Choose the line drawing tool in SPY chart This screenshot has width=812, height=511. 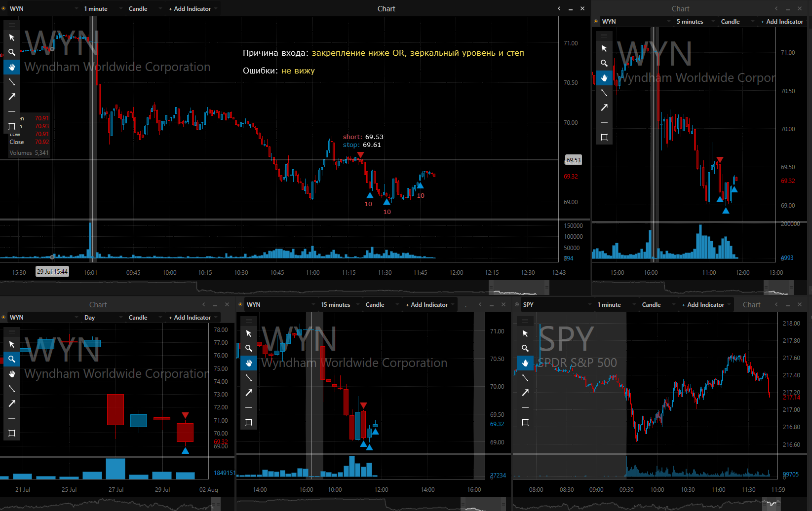tap(525, 378)
